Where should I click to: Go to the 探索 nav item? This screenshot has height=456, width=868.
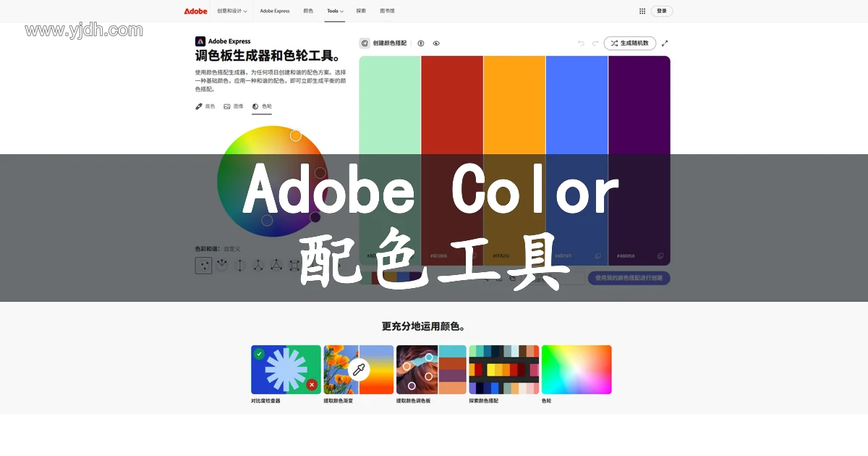tap(361, 11)
